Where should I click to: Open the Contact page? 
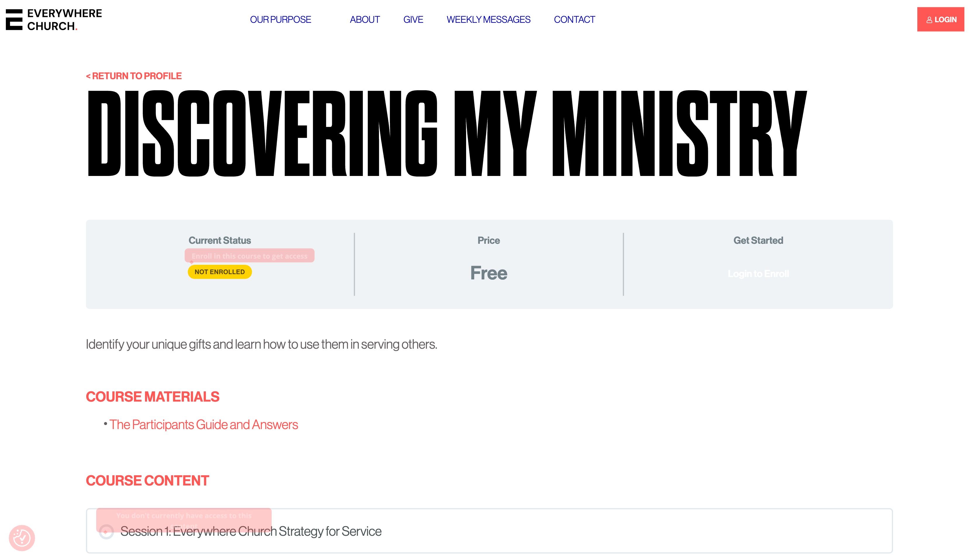tap(574, 20)
